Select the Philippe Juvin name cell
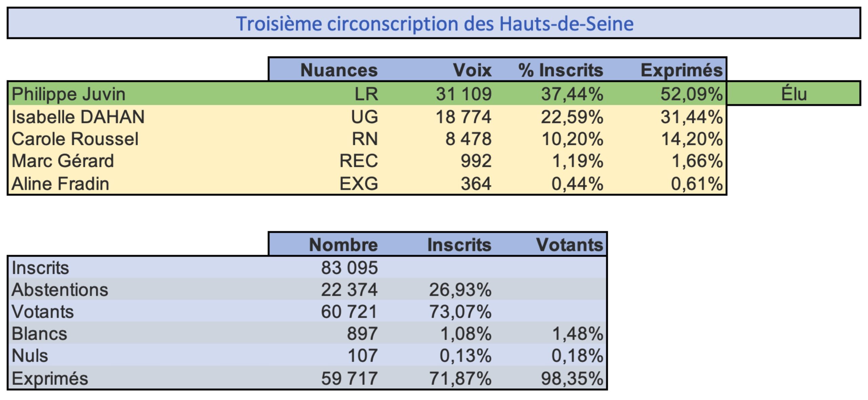This screenshot has width=868, height=400. pyautogui.click(x=68, y=94)
